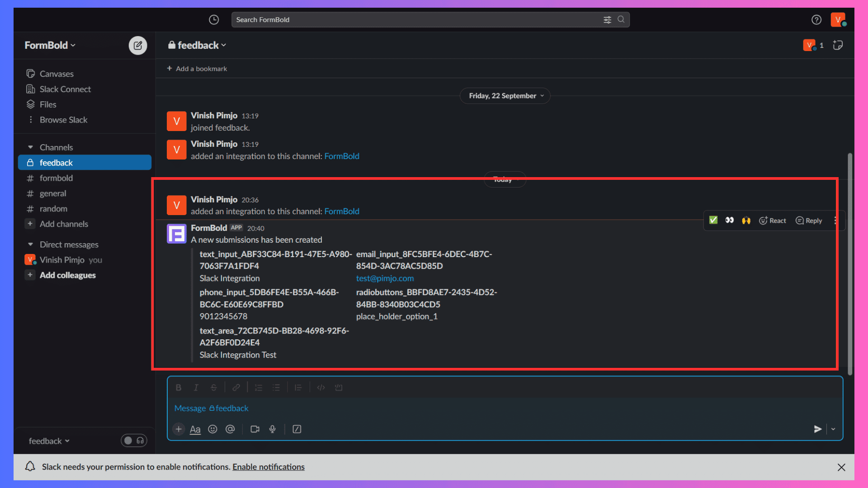
Task: Click the compose new message icon
Action: [x=138, y=45]
